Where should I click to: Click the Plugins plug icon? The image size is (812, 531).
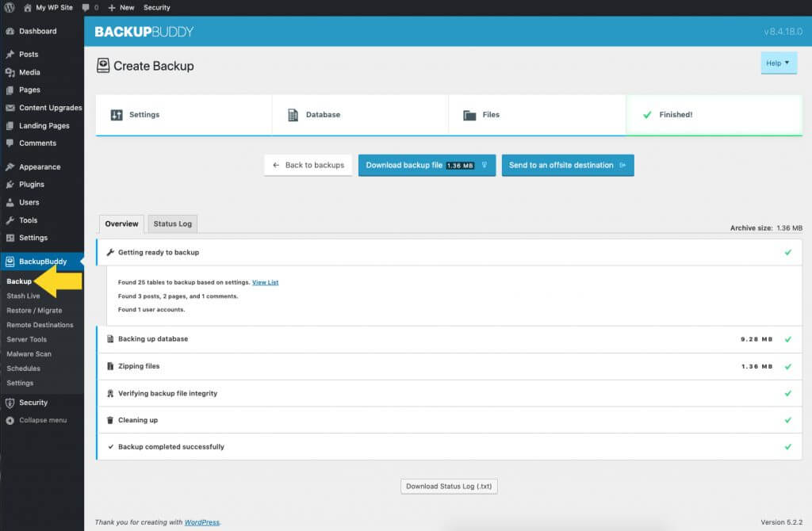tap(10, 184)
